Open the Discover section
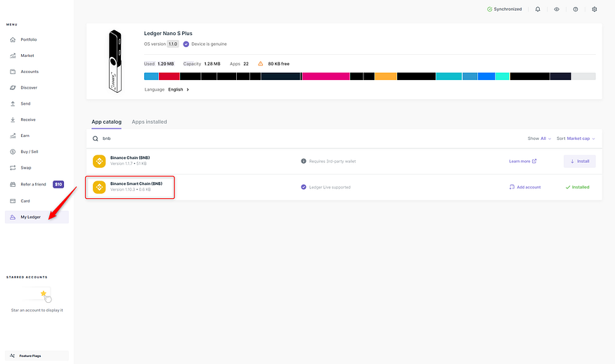This screenshot has height=364, width=615. click(29, 88)
